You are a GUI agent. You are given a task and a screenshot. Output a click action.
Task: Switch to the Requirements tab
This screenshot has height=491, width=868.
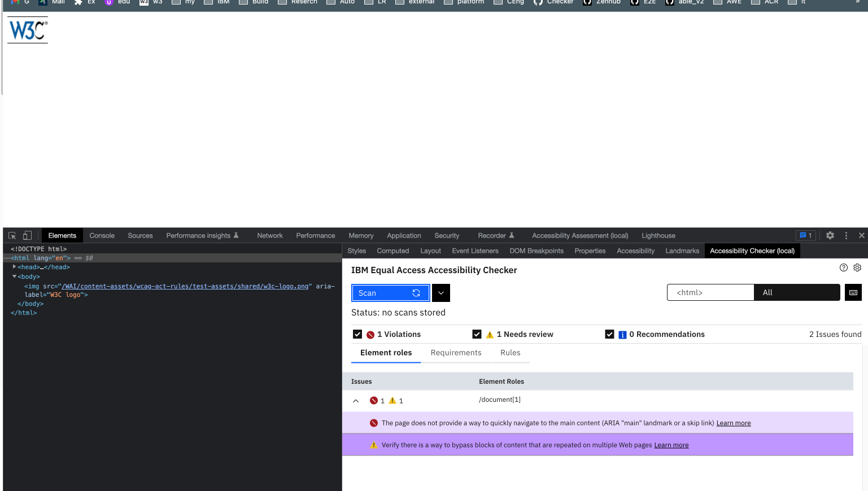[456, 353]
